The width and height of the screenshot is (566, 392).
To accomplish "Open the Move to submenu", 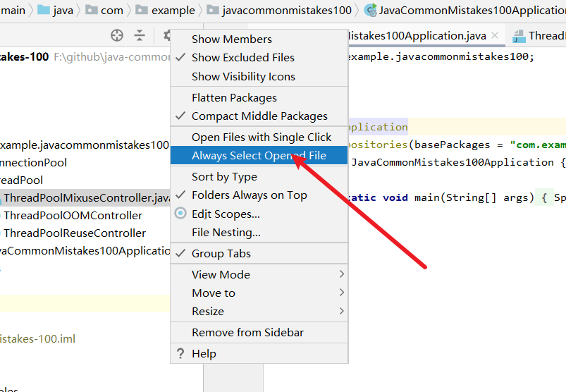I will (x=258, y=293).
